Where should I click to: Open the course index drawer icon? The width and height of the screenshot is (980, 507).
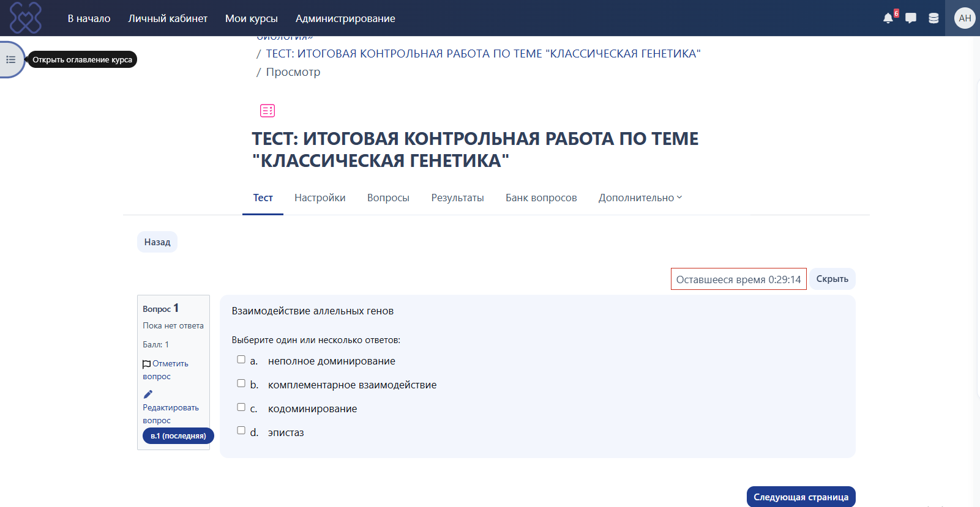(x=10, y=59)
